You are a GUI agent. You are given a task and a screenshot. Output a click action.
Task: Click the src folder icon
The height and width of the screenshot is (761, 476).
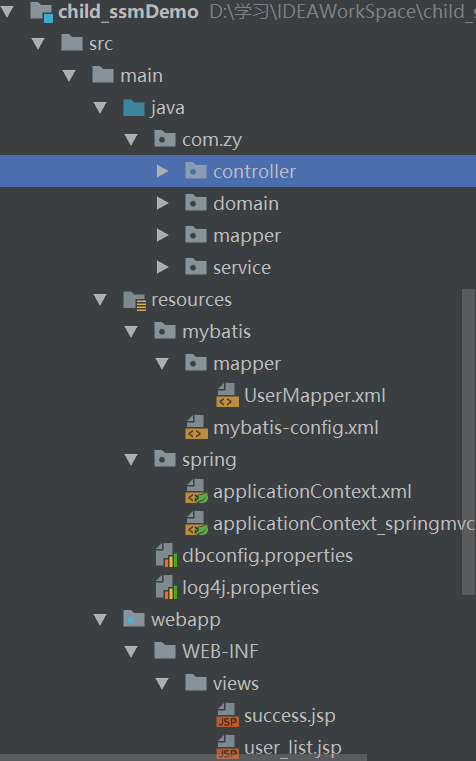(x=72, y=43)
